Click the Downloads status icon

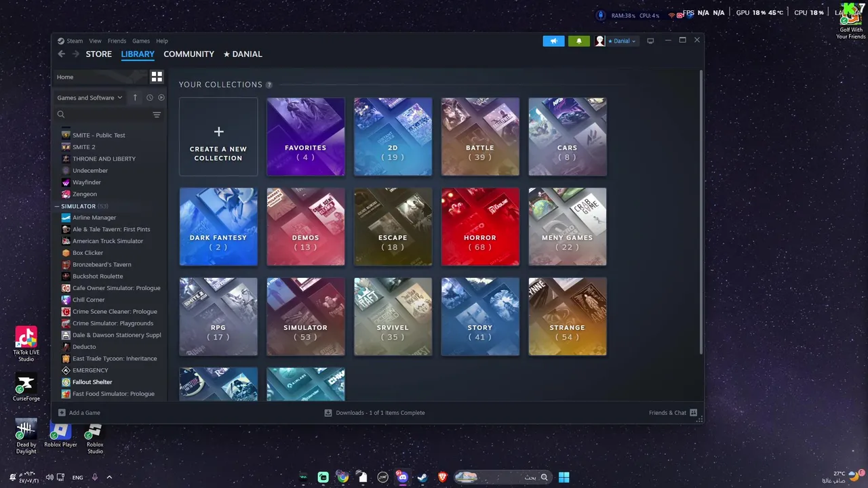click(x=328, y=413)
